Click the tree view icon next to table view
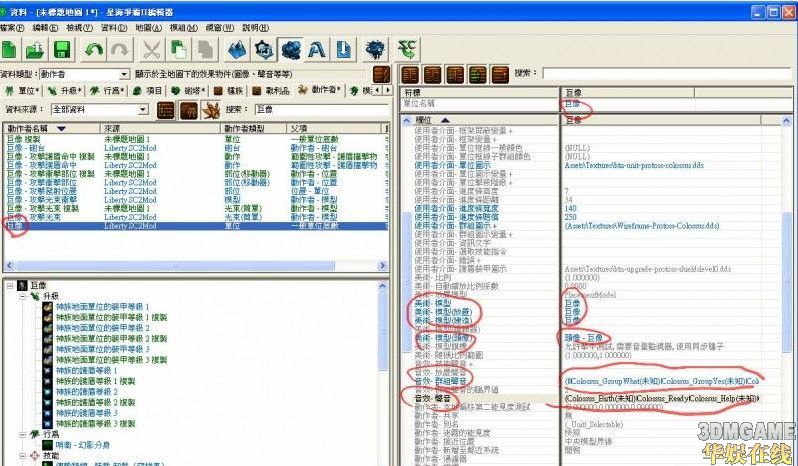 point(188,109)
